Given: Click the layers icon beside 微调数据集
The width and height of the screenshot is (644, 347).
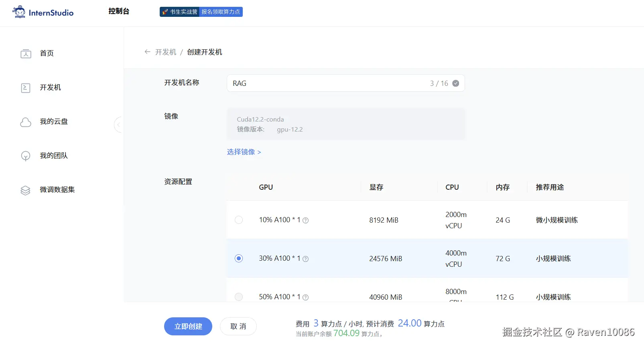Looking at the screenshot, I should click(26, 190).
